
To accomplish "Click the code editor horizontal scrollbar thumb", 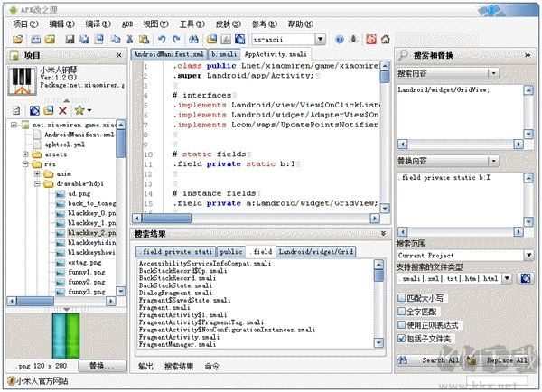I will click(x=166, y=218).
